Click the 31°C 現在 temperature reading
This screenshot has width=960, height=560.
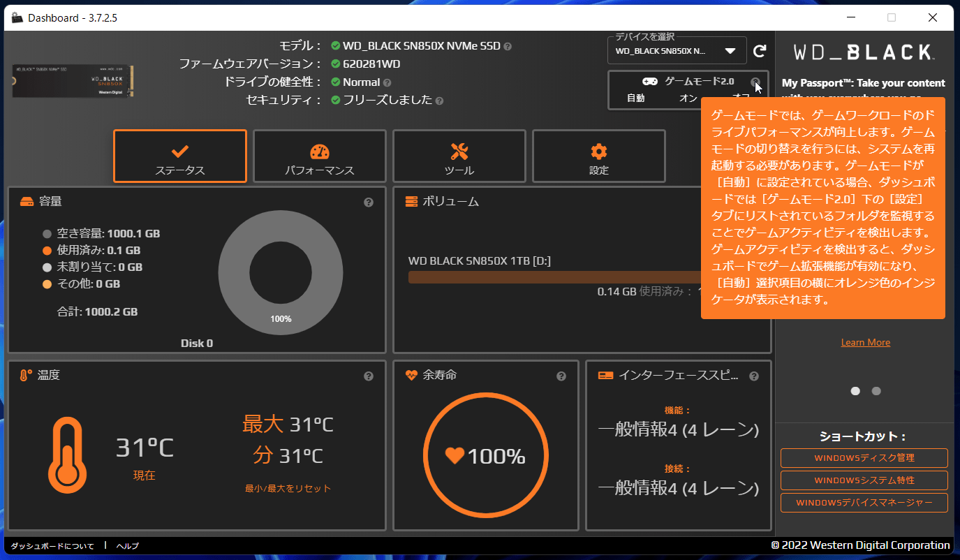click(x=145, y=448)
